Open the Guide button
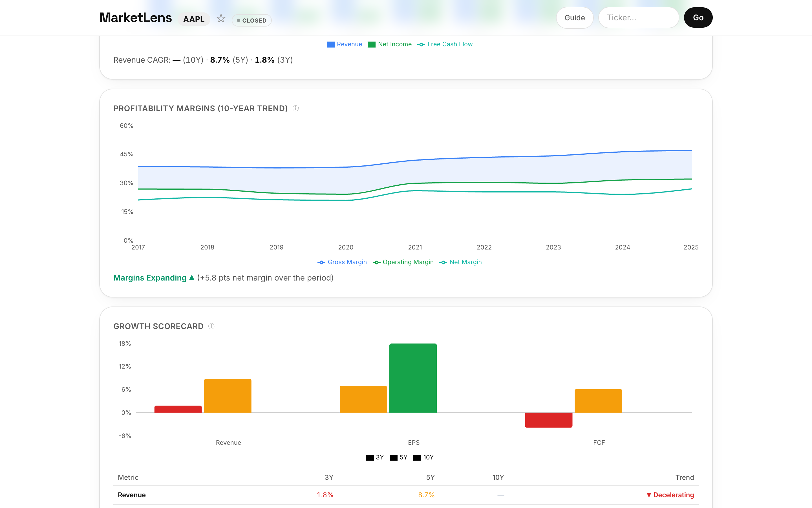This screenshot has height=508, width=812. coord(574,18)
